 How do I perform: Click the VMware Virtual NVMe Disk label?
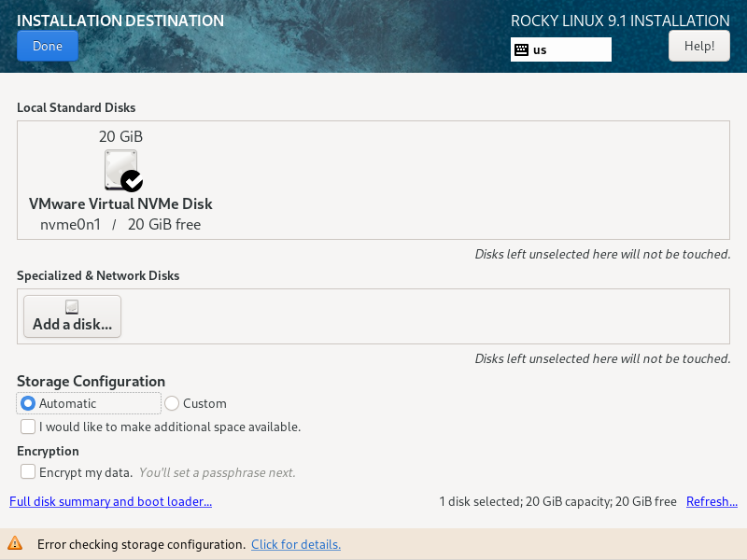[x=120, y=203]
